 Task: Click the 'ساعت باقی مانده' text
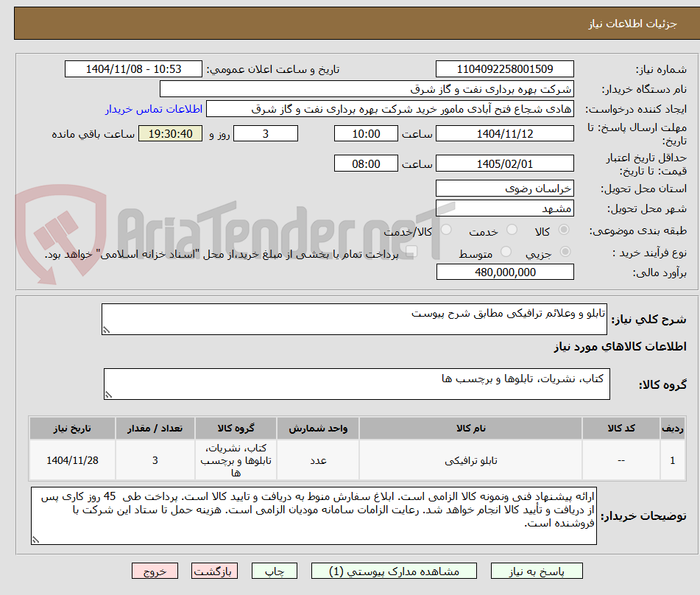click(93, 134)
